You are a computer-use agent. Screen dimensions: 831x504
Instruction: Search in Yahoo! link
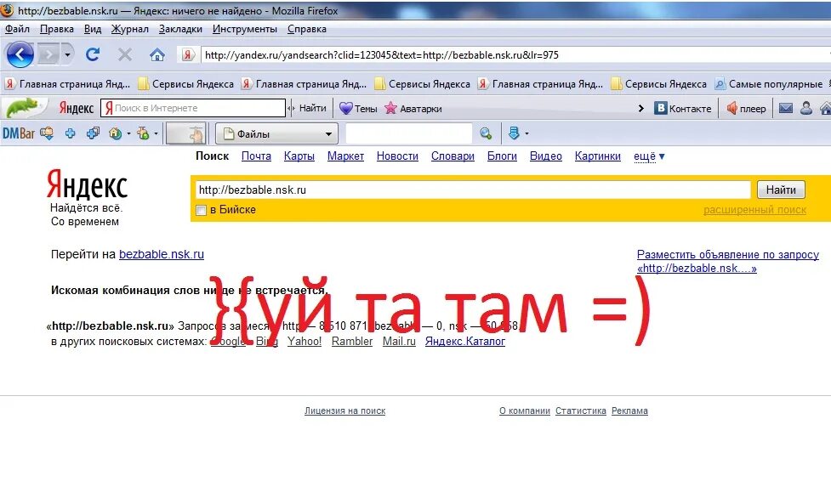pyautogui.click(x=305, y=342)
